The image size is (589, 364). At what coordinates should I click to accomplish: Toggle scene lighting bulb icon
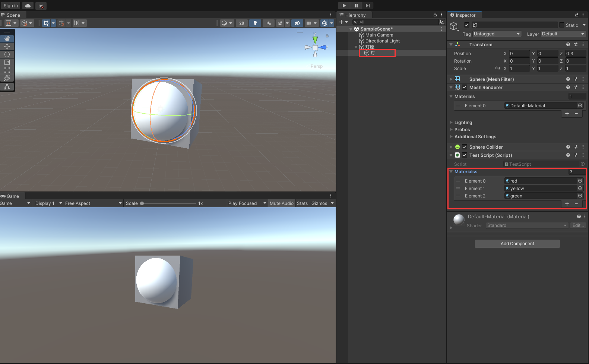coord(255,23)
